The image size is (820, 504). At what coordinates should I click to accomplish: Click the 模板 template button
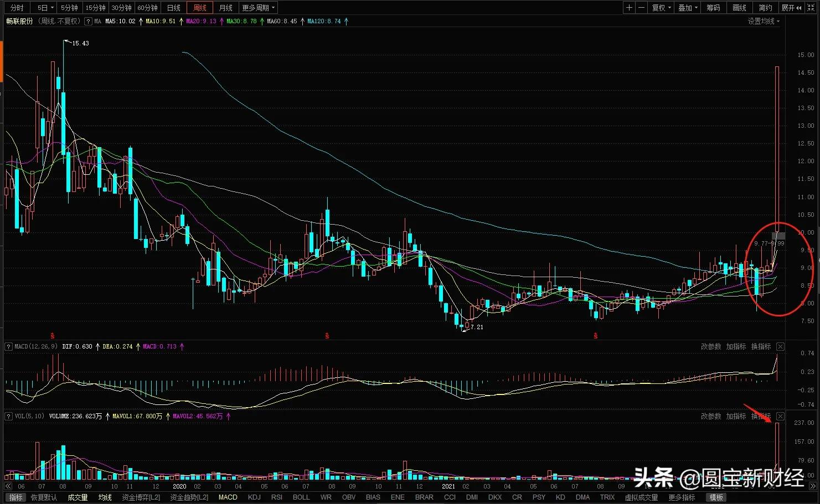[x=716, y=497]
